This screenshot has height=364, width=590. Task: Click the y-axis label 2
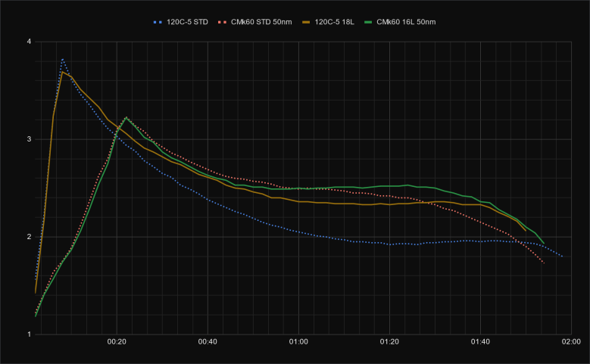pos(29,237)
